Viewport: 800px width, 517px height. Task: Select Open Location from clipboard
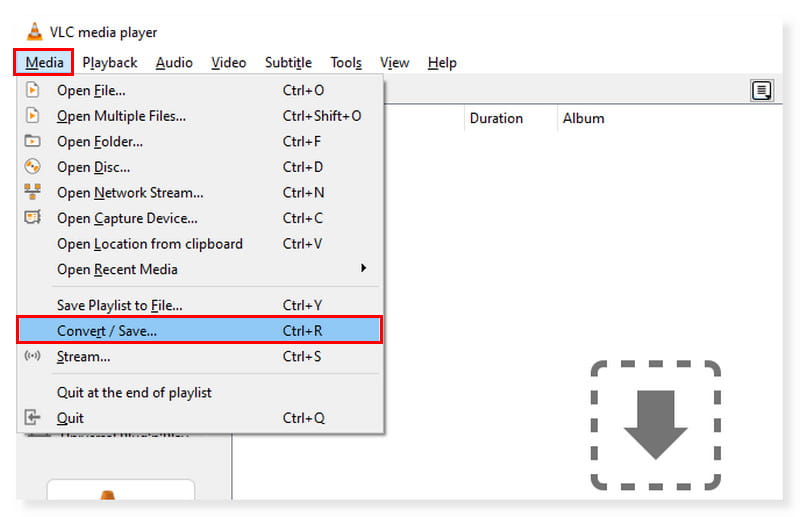[200, 243]
